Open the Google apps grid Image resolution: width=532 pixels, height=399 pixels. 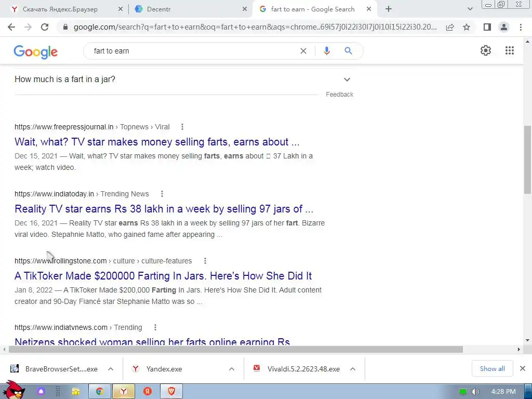(x=510, y=50)
